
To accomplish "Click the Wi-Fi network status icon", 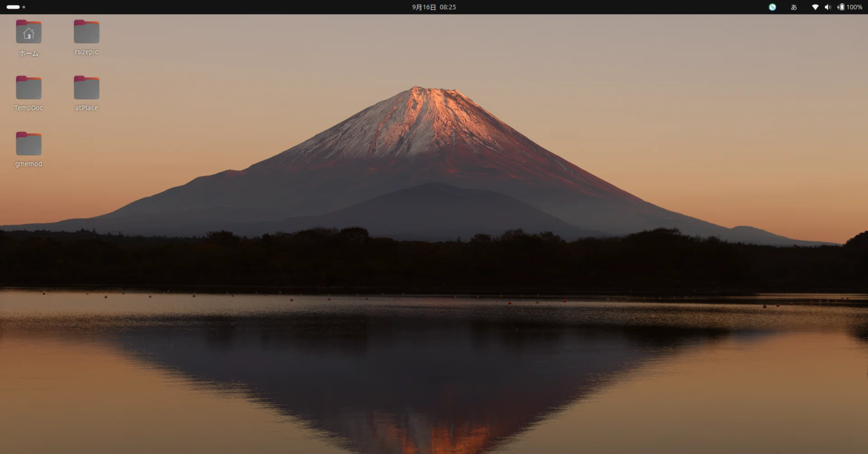I will tap(815, 7).
